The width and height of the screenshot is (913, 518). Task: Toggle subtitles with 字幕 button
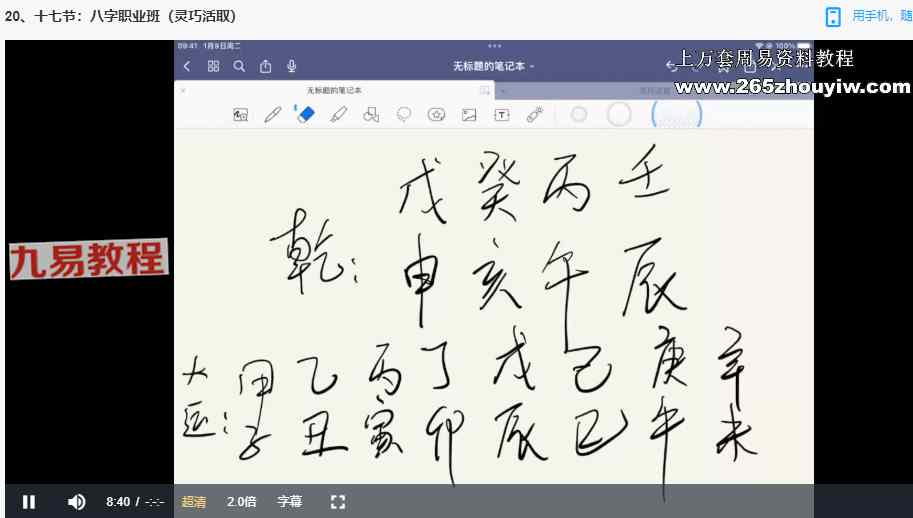pyautogui.click(x=289, y=502)
